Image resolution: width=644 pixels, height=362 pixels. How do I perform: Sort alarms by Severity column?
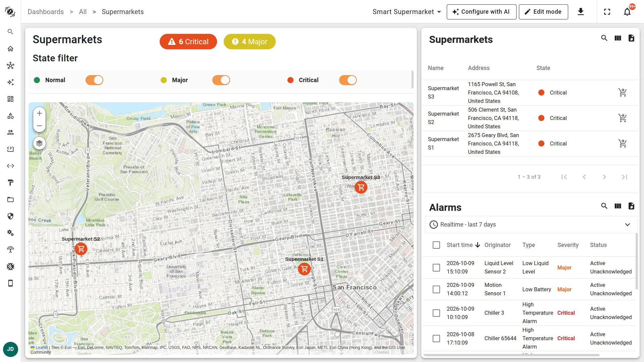tap(568, 245)
